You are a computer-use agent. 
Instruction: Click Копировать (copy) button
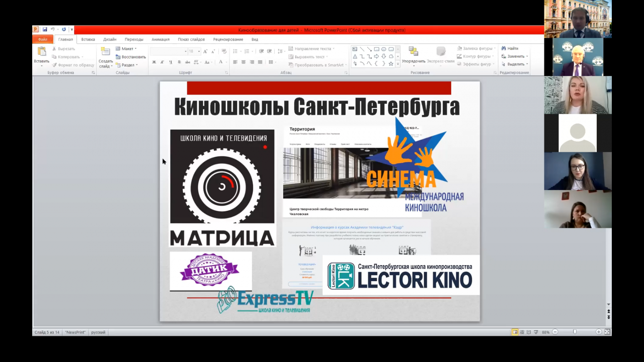click(x=67, y=57)
